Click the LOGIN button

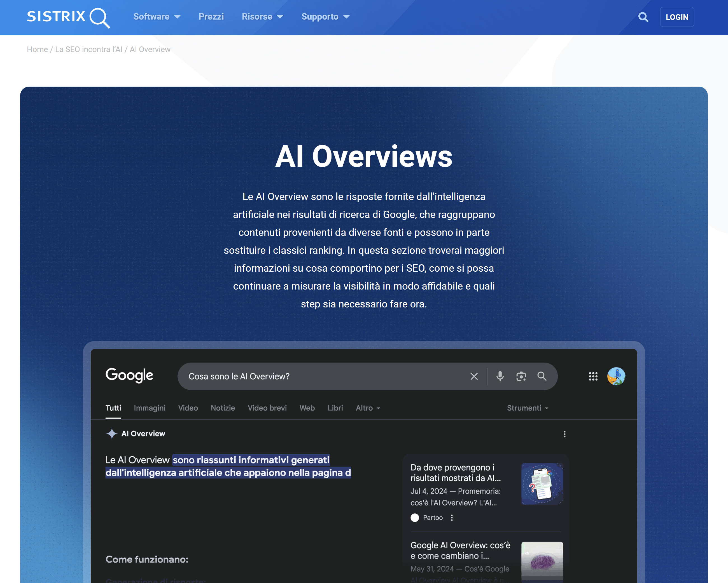coord(677,17)
